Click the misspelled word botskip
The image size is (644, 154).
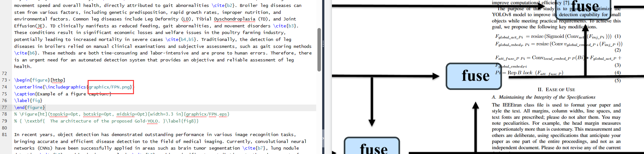[92, 114]
